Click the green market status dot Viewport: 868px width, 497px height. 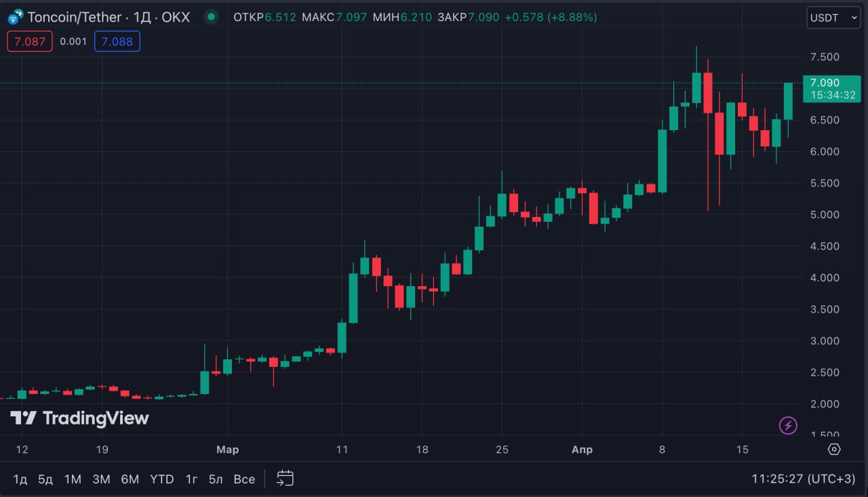[x=212, y=17]
